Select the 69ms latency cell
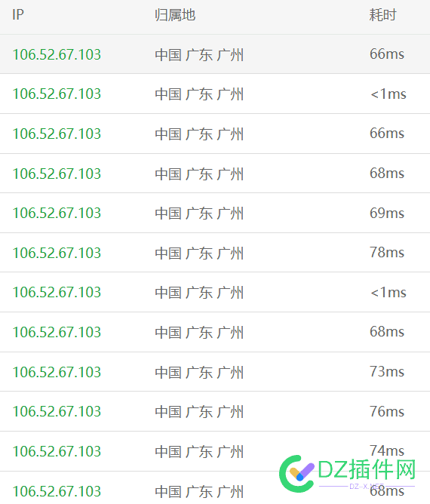Viewport: 430px width, 504px height. click(387, 213)
